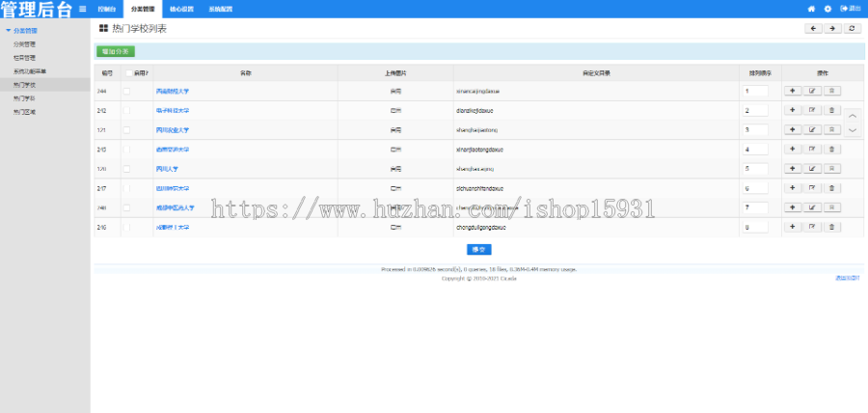Delete the chengduligongdaxue row
Image resolution: width=868 pixels, height=413 pixels.
[831, 227]
